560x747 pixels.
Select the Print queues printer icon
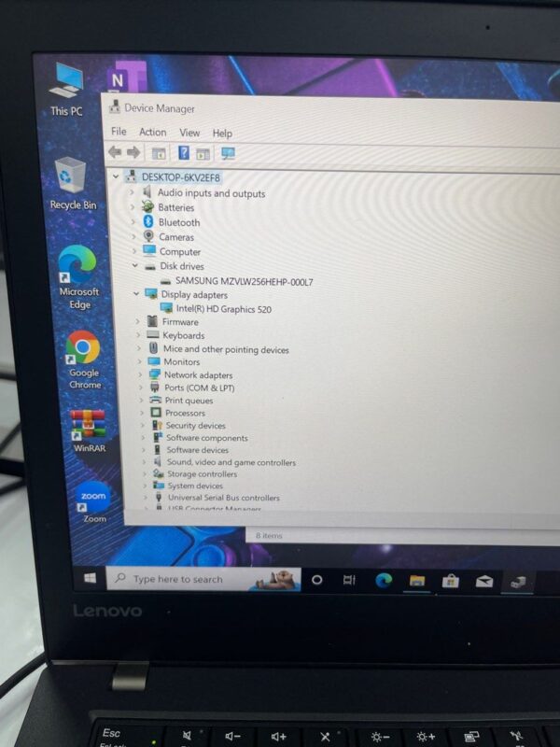point(156,400)
